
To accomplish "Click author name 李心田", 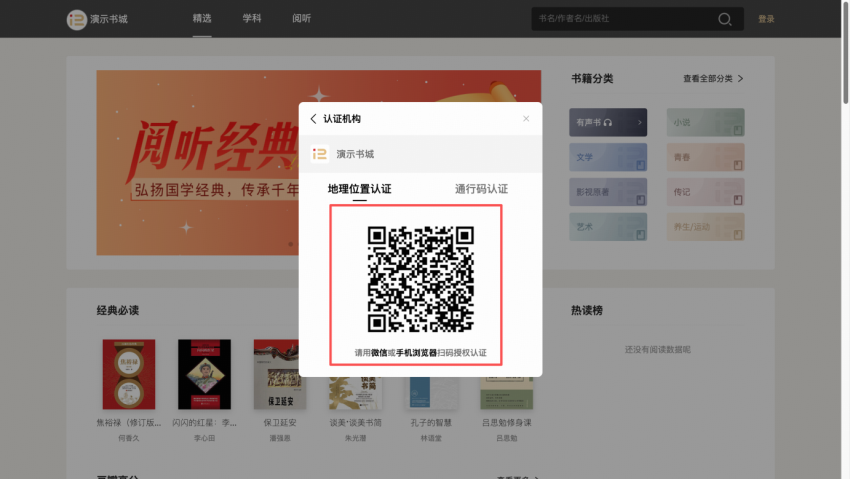I will pyautogui.click(x=204, y=438).
